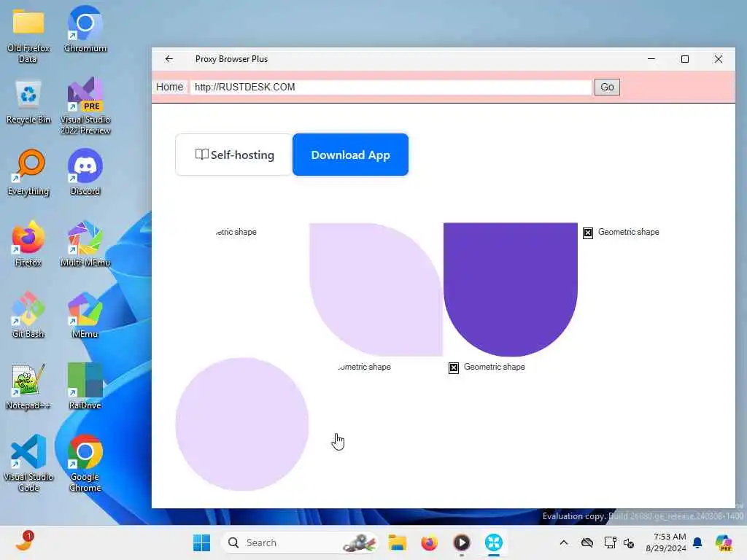
Task: Select the Visual Studio Code desktop icon
Action: [x=28, y=463]
